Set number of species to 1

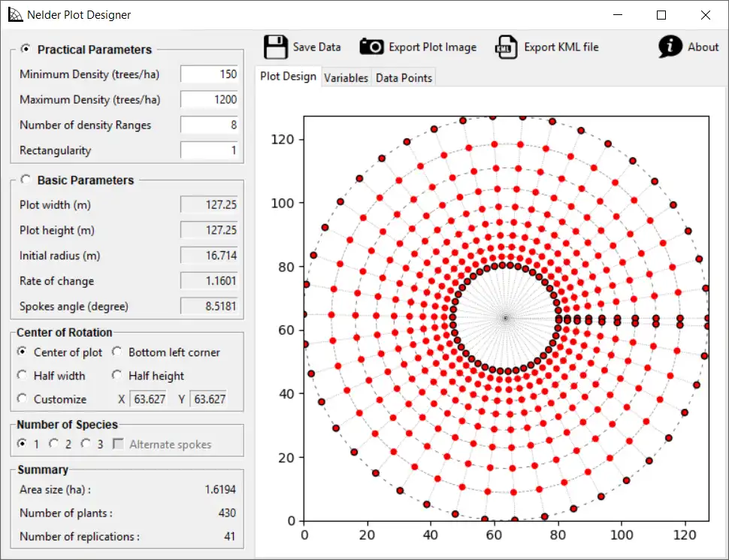coord(22,443)
